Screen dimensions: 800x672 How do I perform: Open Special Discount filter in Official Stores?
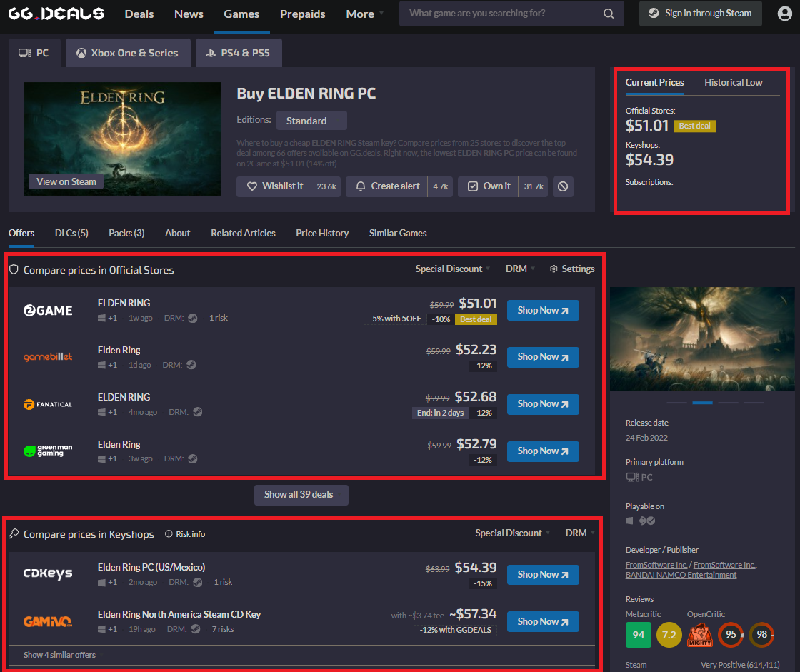tap(453, 269)
